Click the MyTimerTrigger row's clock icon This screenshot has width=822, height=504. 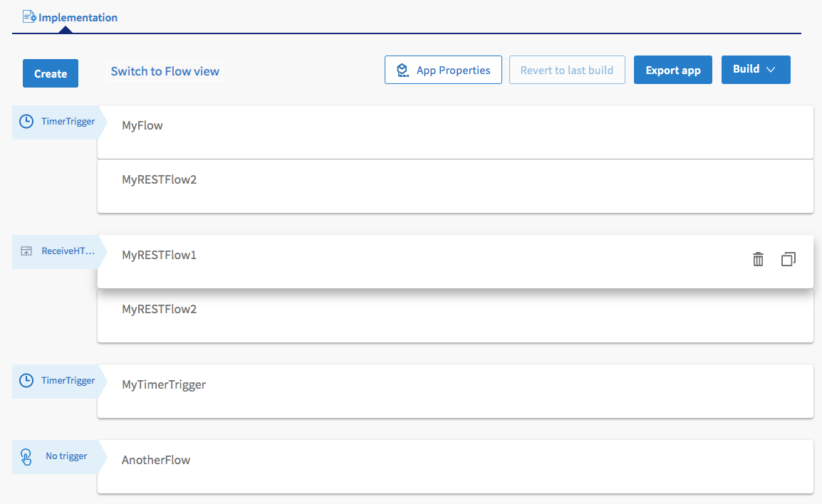click(26, 381)
